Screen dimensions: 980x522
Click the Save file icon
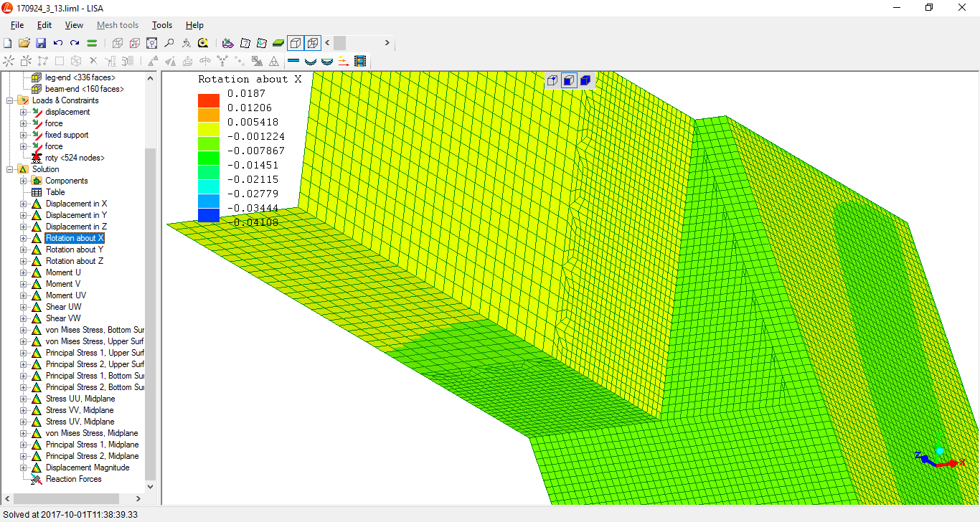coord(41,43)
